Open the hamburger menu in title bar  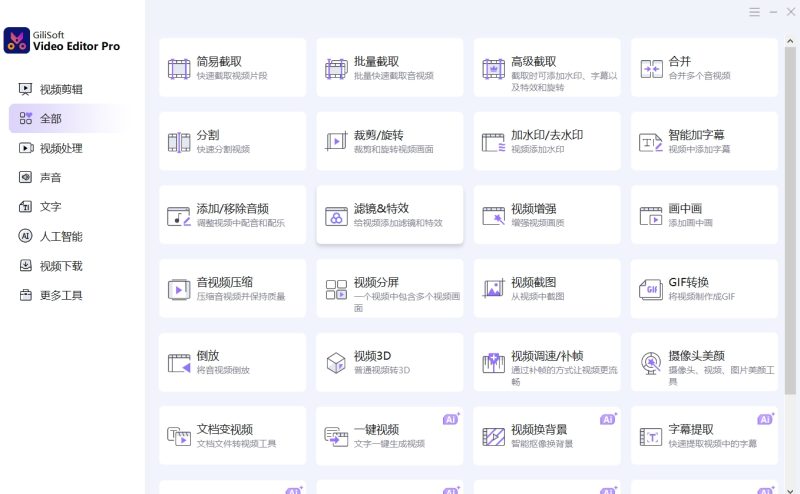coord(755,12)
